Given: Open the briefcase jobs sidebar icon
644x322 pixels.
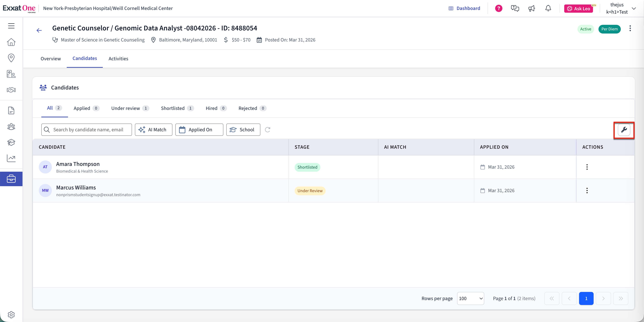Looking at the screenshot, I should 11,179.
